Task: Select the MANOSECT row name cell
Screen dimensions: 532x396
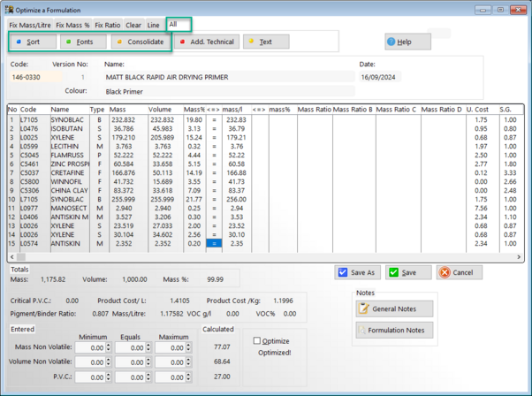Action: coord(70,208)
